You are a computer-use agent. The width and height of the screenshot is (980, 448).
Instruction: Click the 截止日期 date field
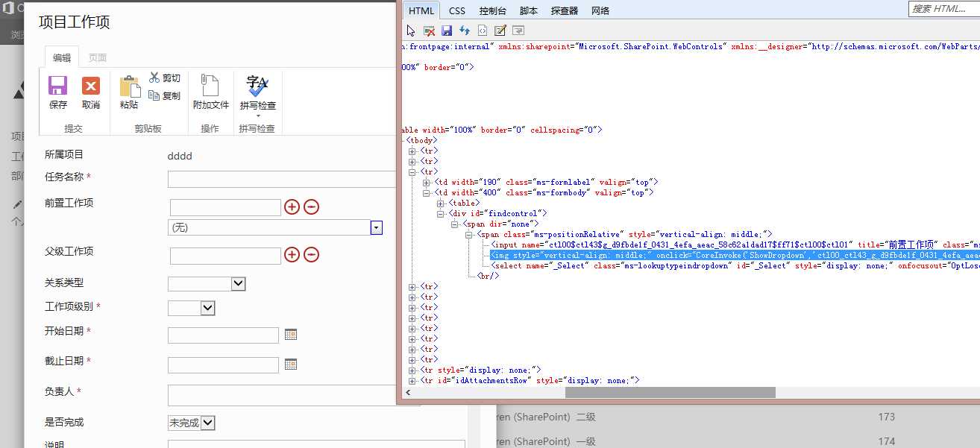[x=224, y=365]
